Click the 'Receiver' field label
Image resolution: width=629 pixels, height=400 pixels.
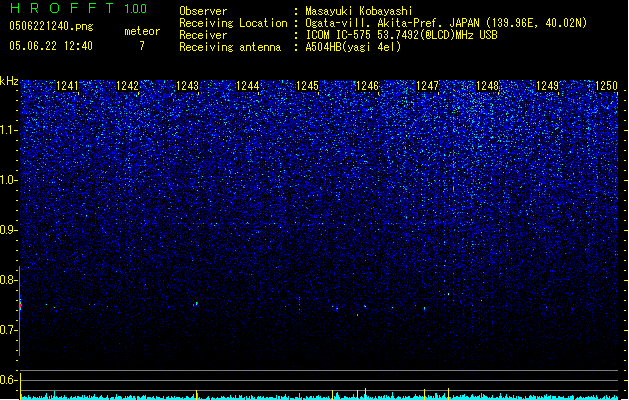203,35
